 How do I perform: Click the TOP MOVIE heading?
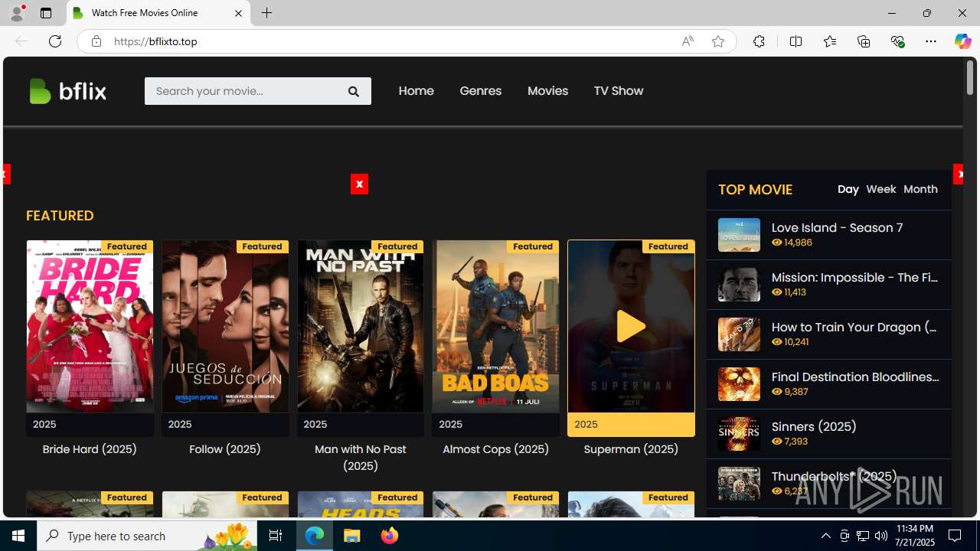pyautogui.click(x=755, y=190)
